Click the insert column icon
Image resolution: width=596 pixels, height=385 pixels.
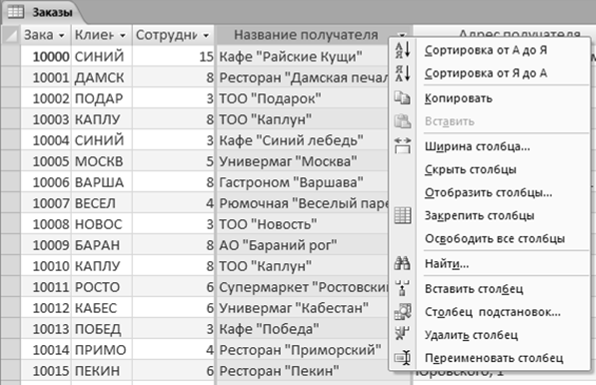pyautogui.click(x=403, y=288)
